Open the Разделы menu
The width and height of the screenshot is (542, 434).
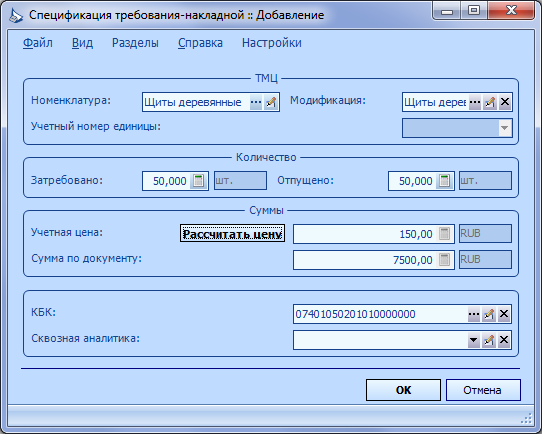pyautogui.click(x=135, y=43)
